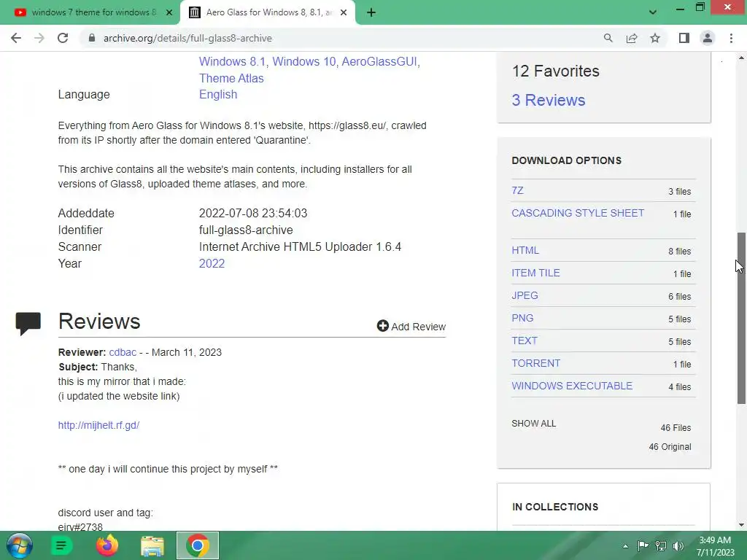Expand the tab search chevron
The image size is (747, 560).
pos(653,12)
